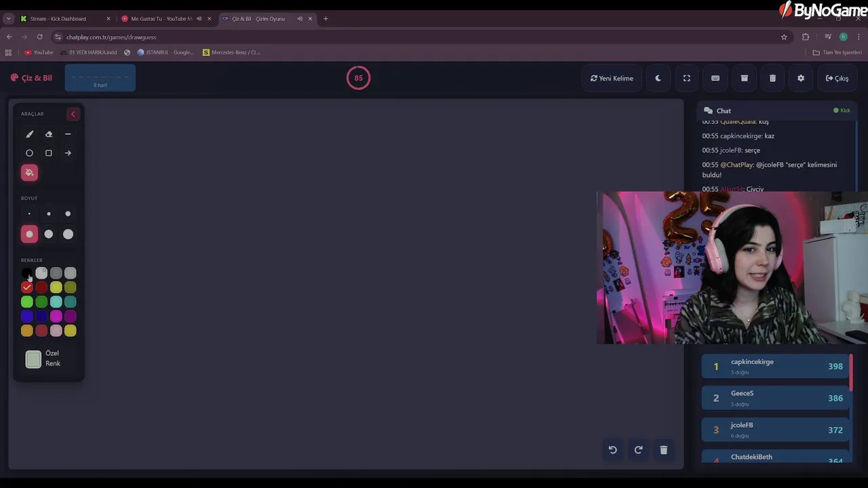Viewport: 868px width, 488px height.
Task: Click the Kick connection status indicator
Action: click(842, 110)
